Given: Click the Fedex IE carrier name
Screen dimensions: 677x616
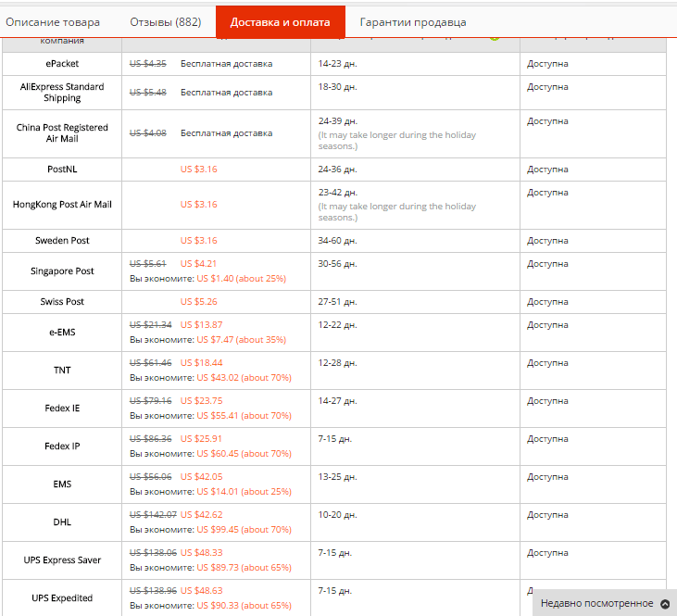Looking at the screenshot, I should [62, 409].
